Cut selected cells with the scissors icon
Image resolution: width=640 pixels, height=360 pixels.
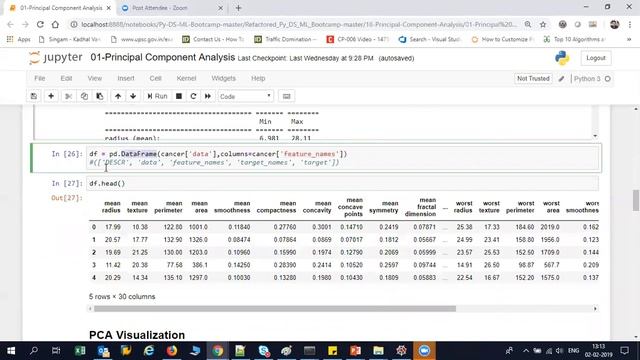[x=69, y=96]
